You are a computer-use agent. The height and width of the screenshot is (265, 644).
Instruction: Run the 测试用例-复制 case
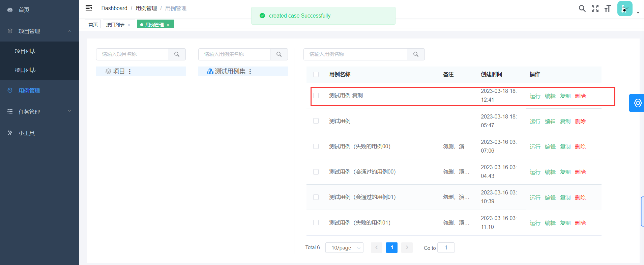[535, 96]
